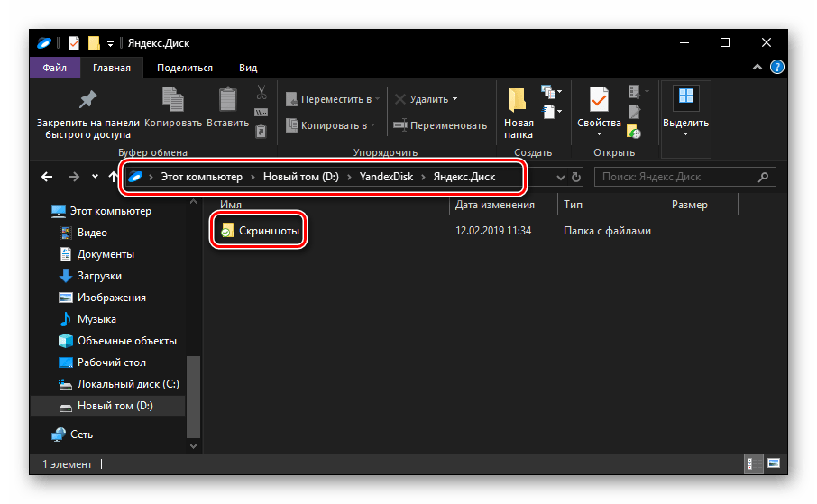
Task: Open Свойства of the selected item
Action: tap(599, 112)
